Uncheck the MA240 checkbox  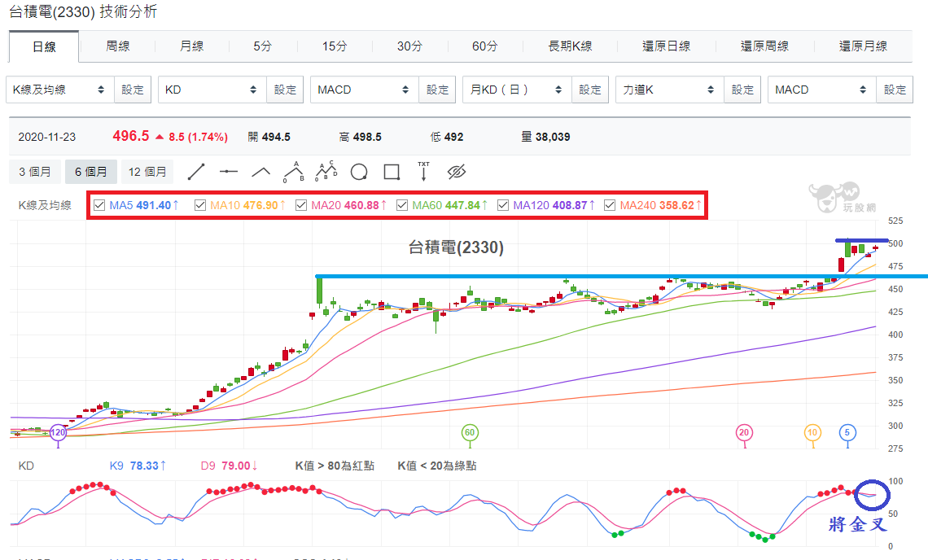(x=610, y=205)
